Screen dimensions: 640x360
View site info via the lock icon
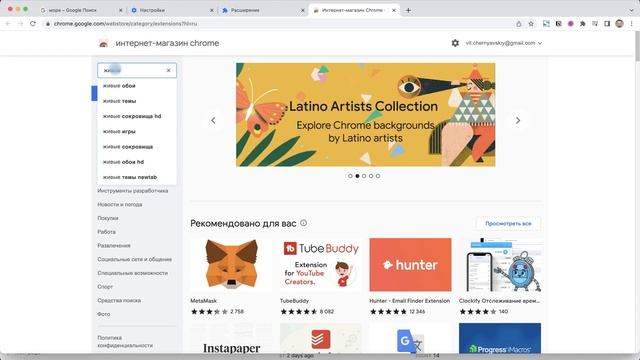click(48, 24)
